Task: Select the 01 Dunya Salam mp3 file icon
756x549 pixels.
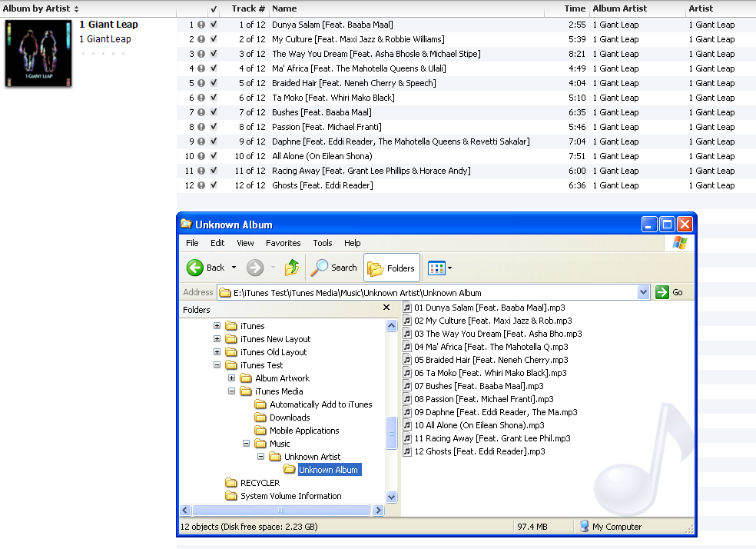Action: pos(407,308)
